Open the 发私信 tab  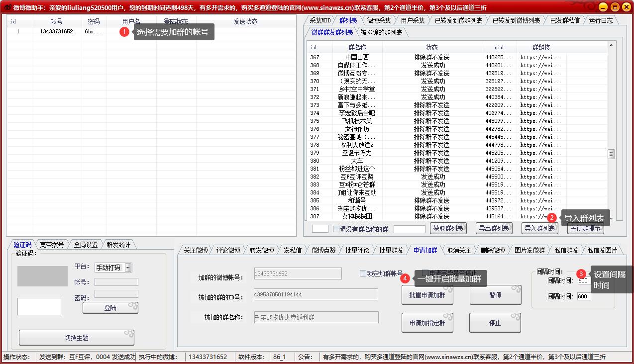pyautogui.click(x=293, y=250)
